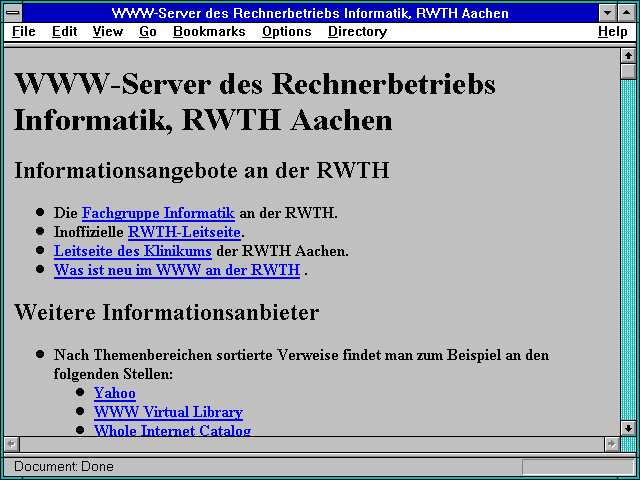
Task: Follow the Fachgruppe Informatik link
Action: click(158, 213)
